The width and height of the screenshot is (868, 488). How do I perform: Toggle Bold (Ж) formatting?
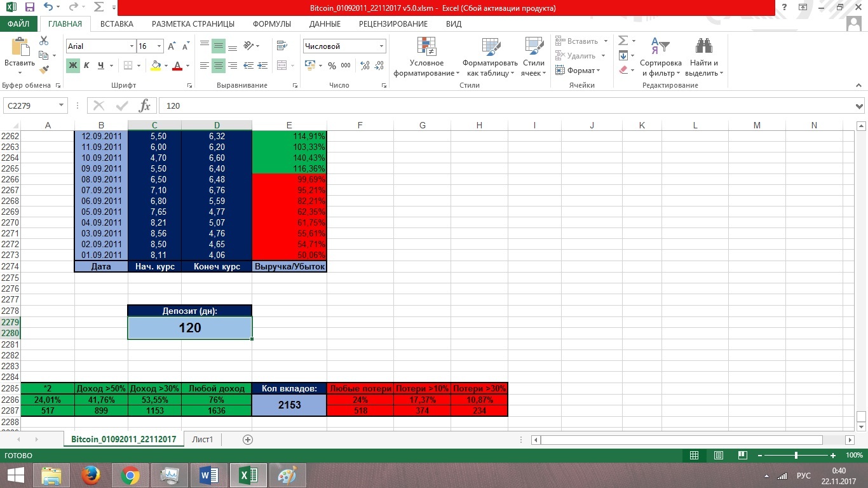(x=73, y=65)
